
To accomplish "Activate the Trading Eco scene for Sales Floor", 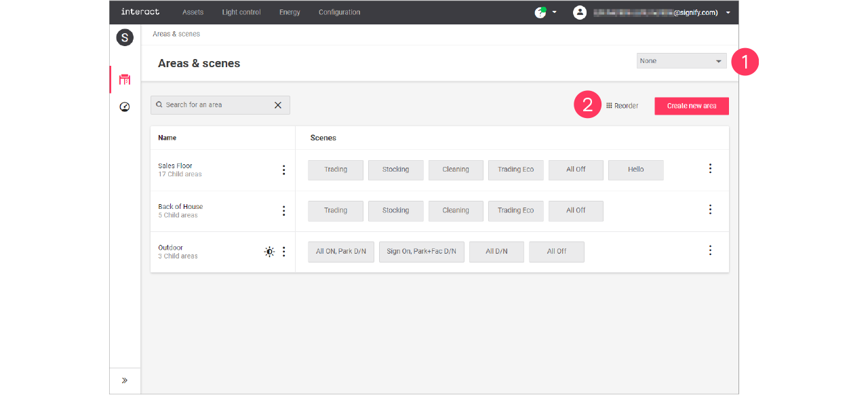I will tap(515, 170).
